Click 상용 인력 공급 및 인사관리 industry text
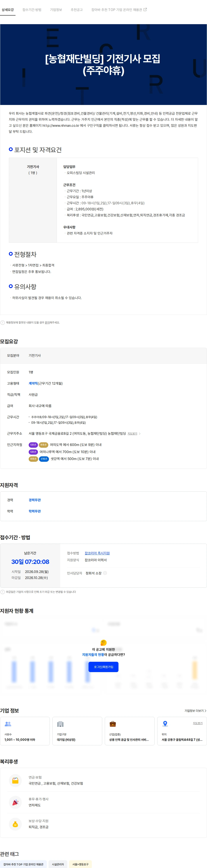Viewport: 207px width, 868px height. tap(129, 740)
